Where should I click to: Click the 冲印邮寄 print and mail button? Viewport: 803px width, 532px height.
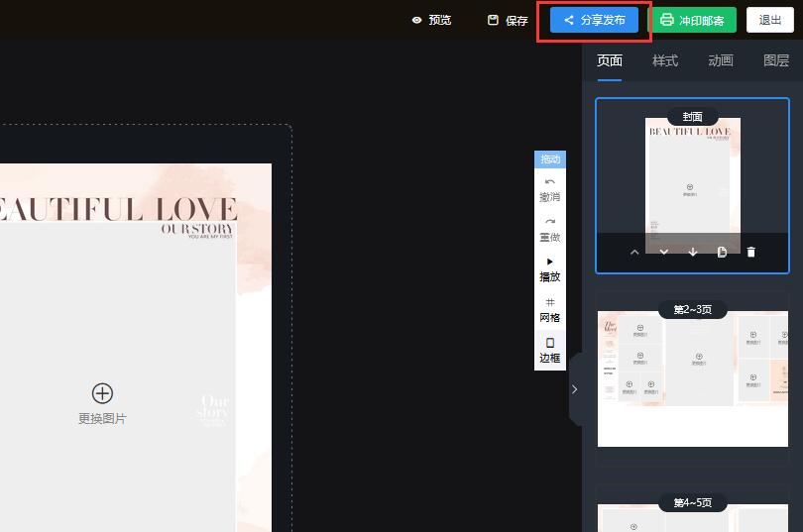point(692,20)
